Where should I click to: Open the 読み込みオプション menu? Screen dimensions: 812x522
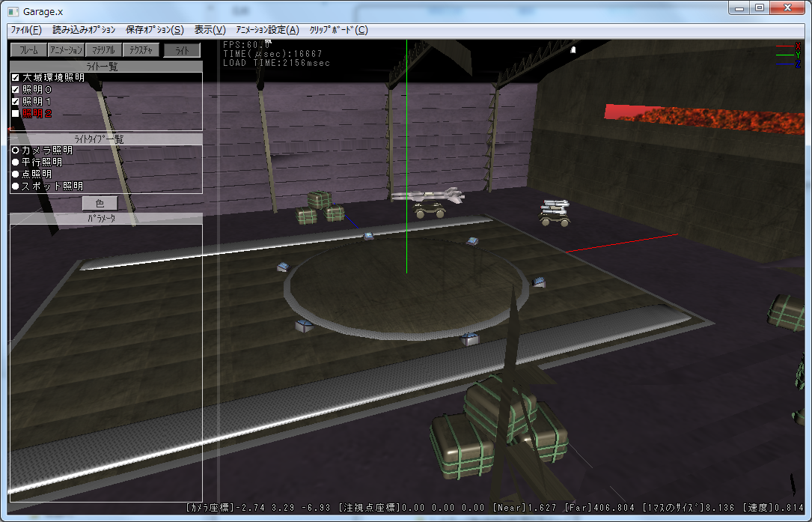click(x=84, y=30)
